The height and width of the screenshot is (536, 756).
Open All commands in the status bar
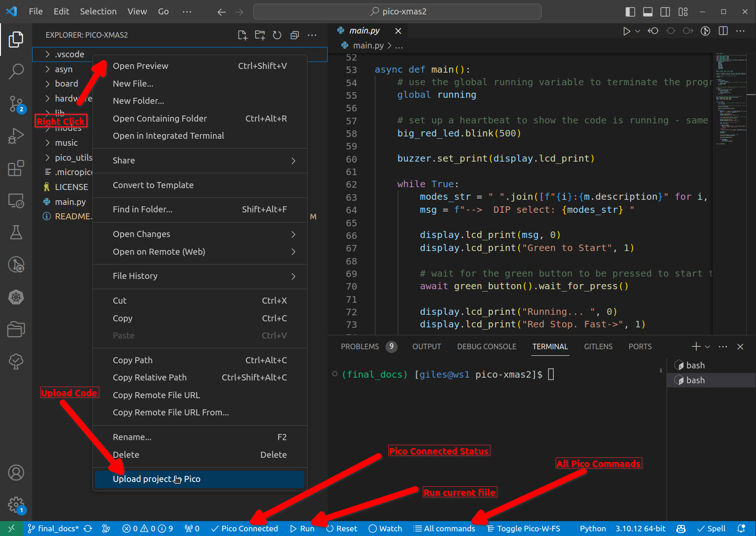point(445,529)
